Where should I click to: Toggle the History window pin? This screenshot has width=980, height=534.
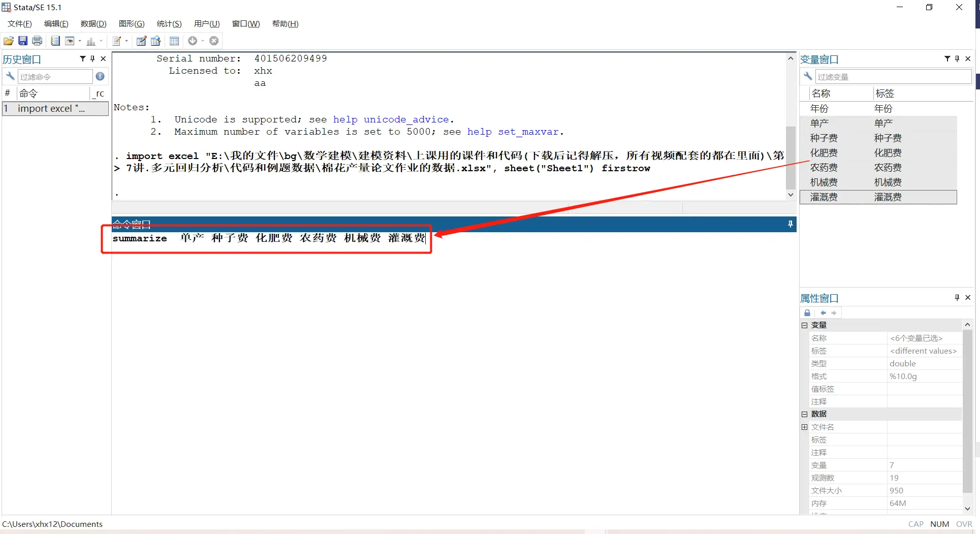pos(92,59)
